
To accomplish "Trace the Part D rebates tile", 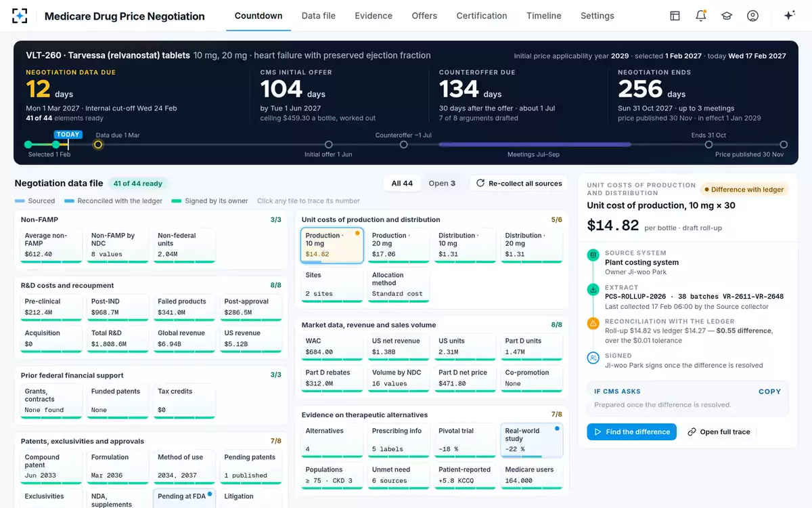I will click(x=332, y=379).
